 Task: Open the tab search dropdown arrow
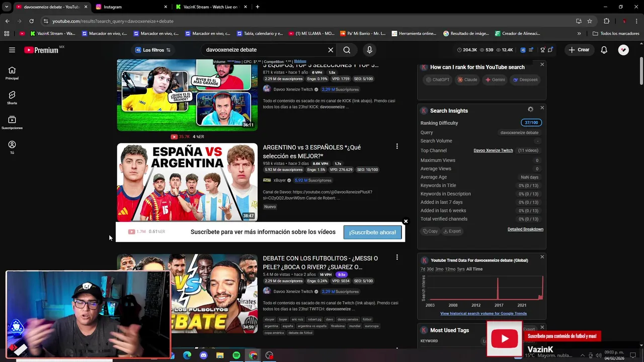tap(7, 7)
